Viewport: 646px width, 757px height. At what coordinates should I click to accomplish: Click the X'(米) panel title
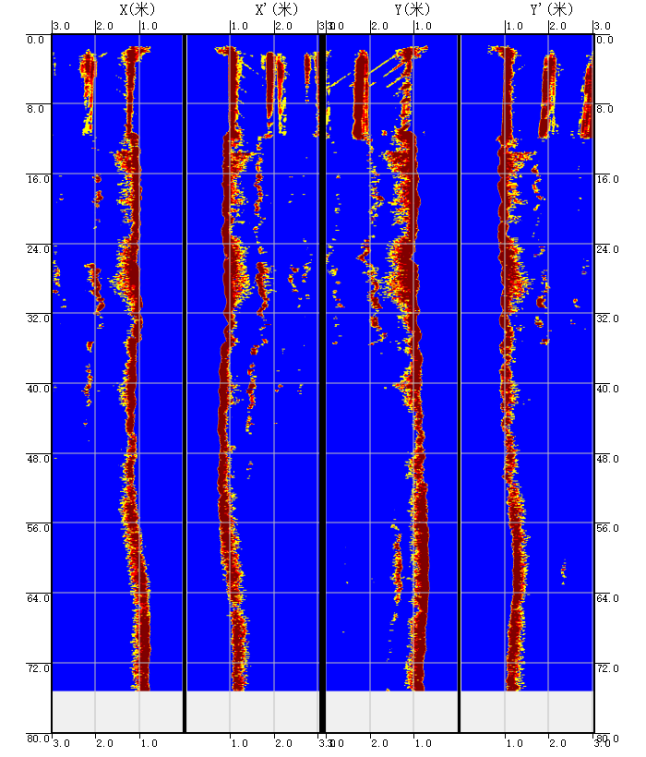[277, 9]
